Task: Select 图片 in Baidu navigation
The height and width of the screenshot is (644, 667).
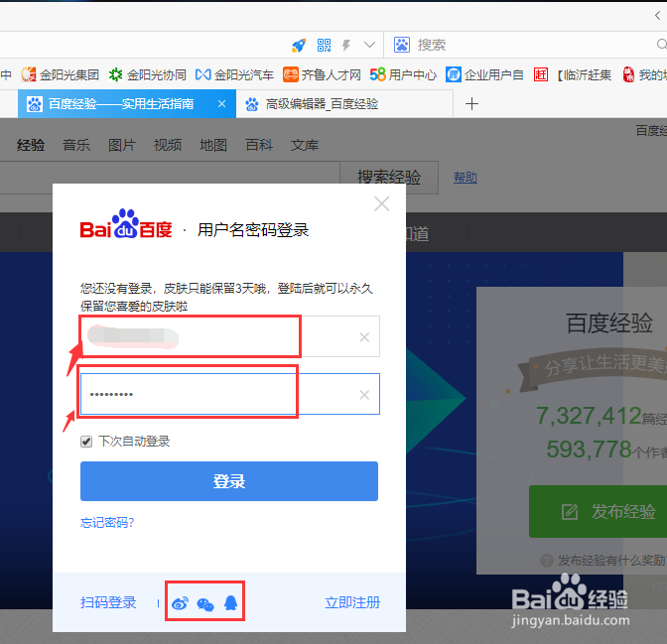Action: tap(122, 145)
